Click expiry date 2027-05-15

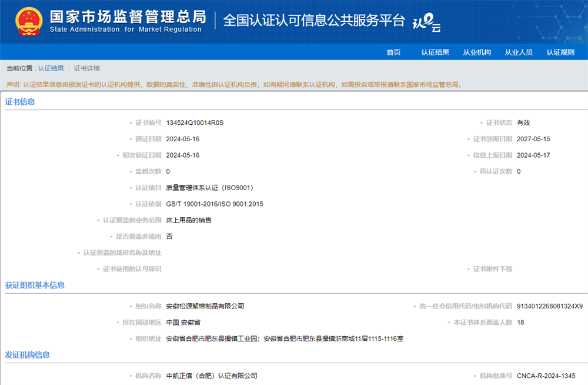[x=533, y=139]
